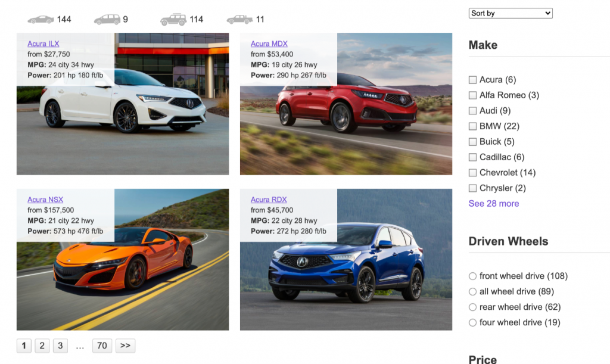This screenshot has width=610, height=364.
Task: Check the Audi make checkbox
Action: 472,111
